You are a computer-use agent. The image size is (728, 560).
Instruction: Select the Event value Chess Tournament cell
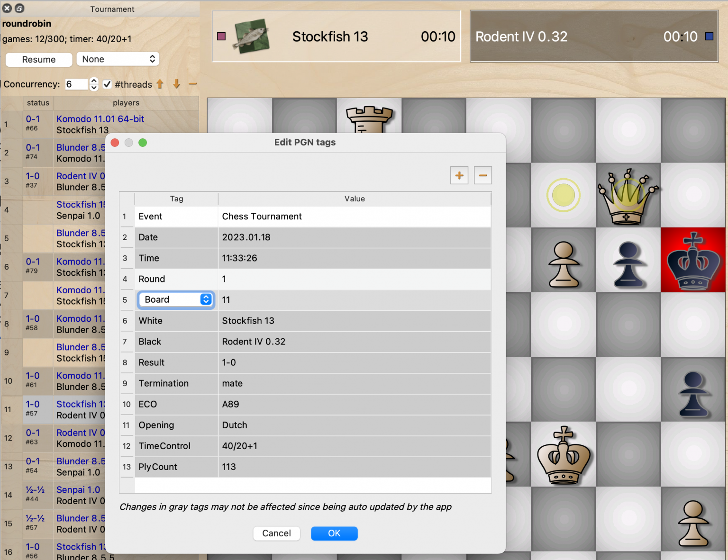tap(354, 217)
